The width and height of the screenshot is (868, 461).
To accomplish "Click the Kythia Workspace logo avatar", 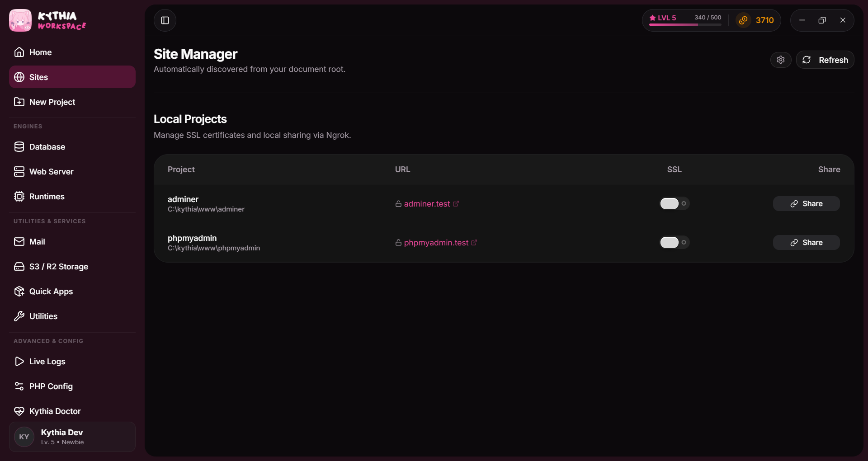I will [20, 20].
